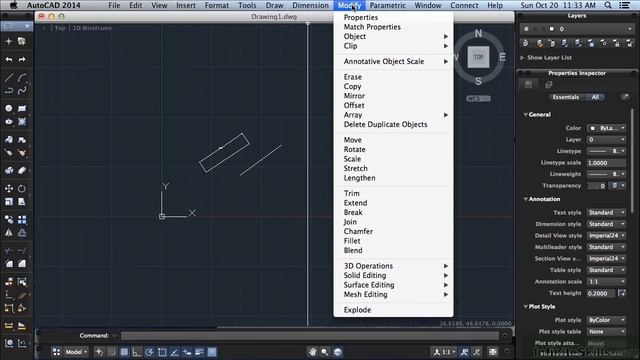
Task: Click the Command line input field
Action: tap(310, 336)
